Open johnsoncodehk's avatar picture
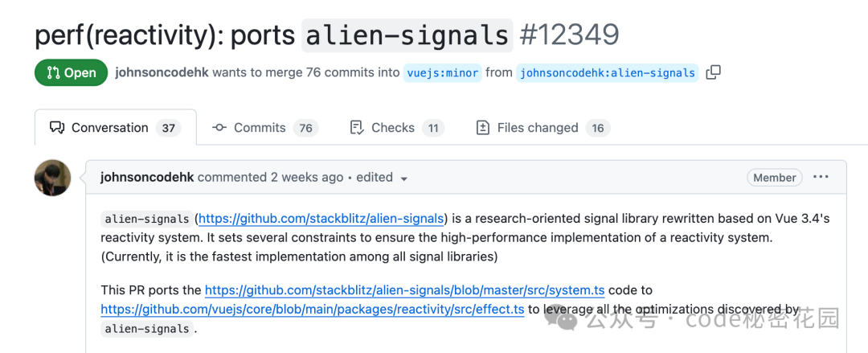 coord(52,178)
